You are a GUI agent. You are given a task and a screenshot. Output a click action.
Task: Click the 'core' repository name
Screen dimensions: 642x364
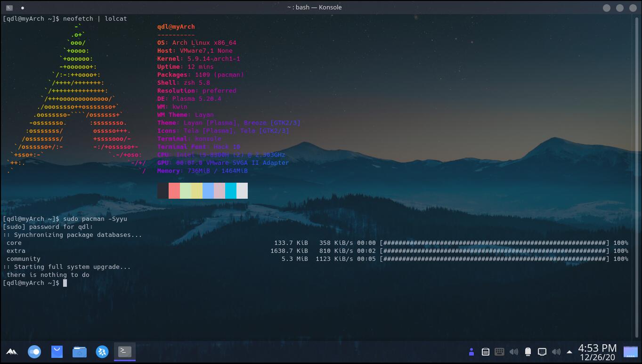(x=14, y=243)
